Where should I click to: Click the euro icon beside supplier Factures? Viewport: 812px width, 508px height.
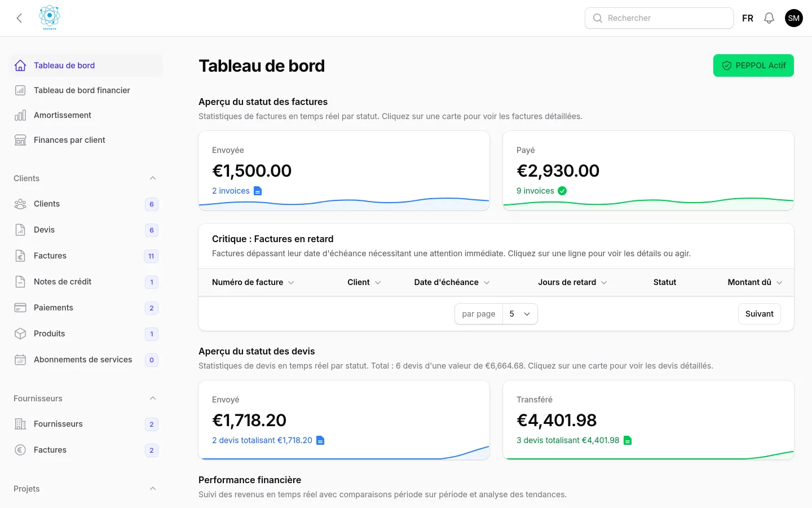point(20,450)
